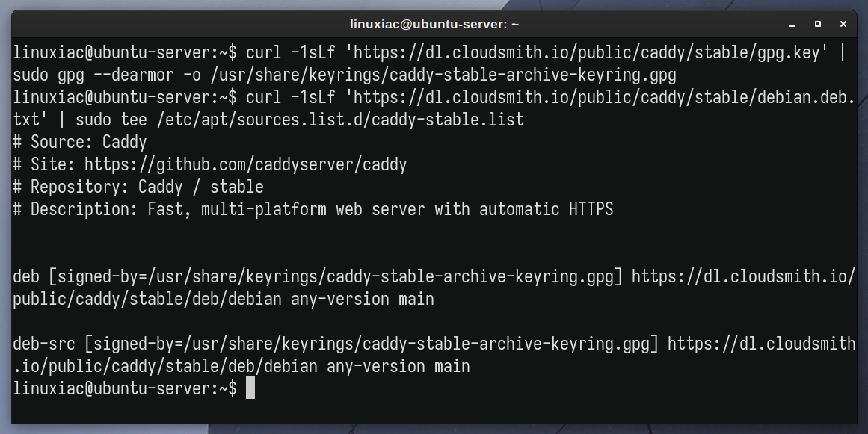868x434 pixels.
Task: Click the window title linuxiac@ubuntu-server: ~
Action: click(x=434, y=25)
